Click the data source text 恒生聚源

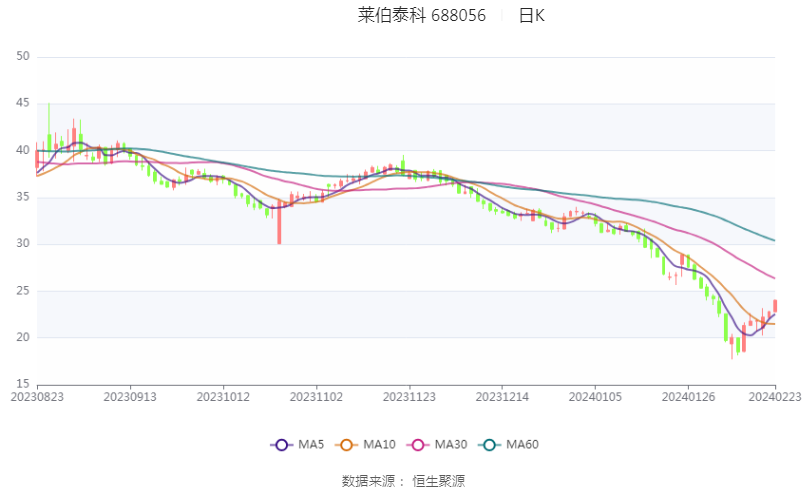pyautogui.click(x=438, y=482)
